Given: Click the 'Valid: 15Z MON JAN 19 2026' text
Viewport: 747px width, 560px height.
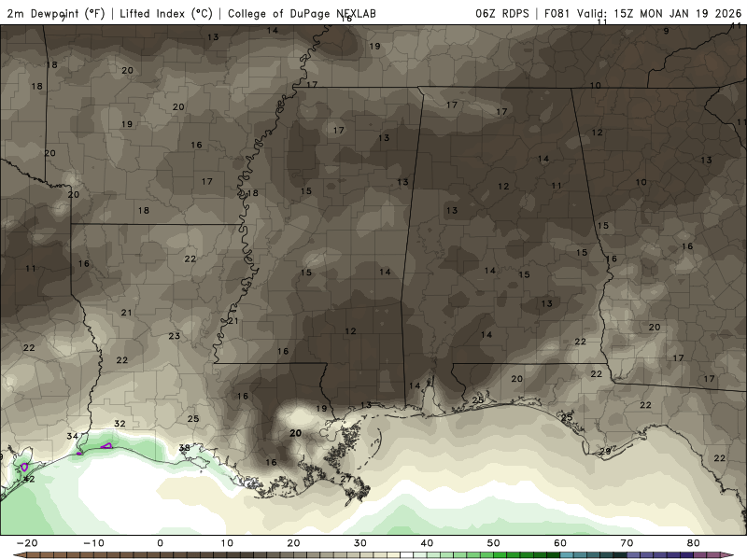Looking at the screenshot, I should click(659, 13).
